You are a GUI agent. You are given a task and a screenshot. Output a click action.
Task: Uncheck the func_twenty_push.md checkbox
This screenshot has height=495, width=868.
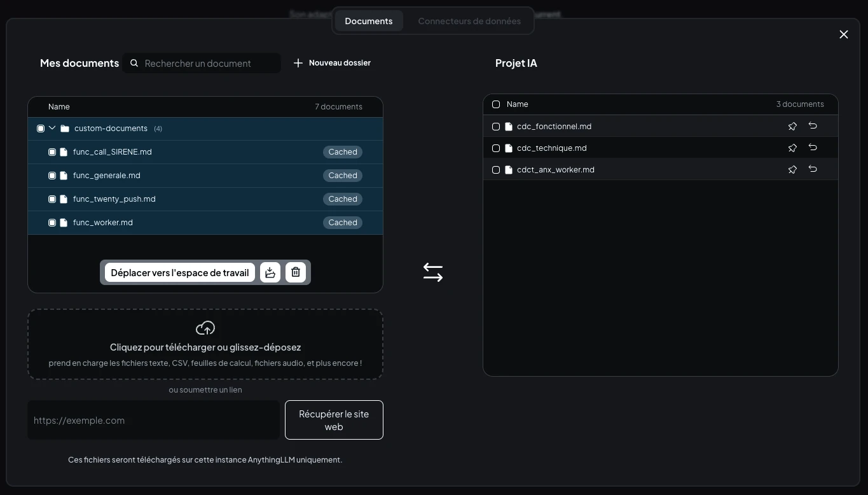52,199
